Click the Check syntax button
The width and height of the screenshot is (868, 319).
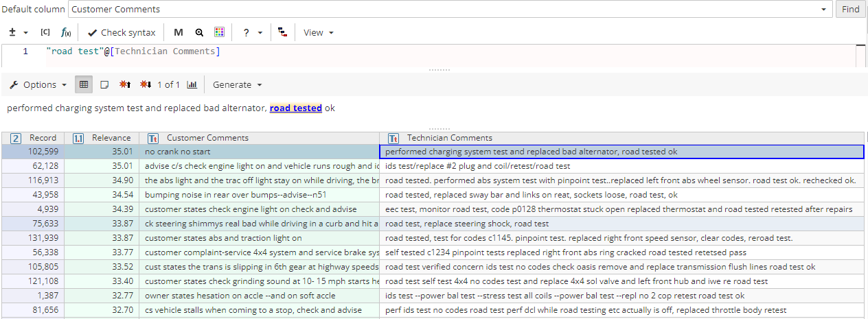[122, 32]
